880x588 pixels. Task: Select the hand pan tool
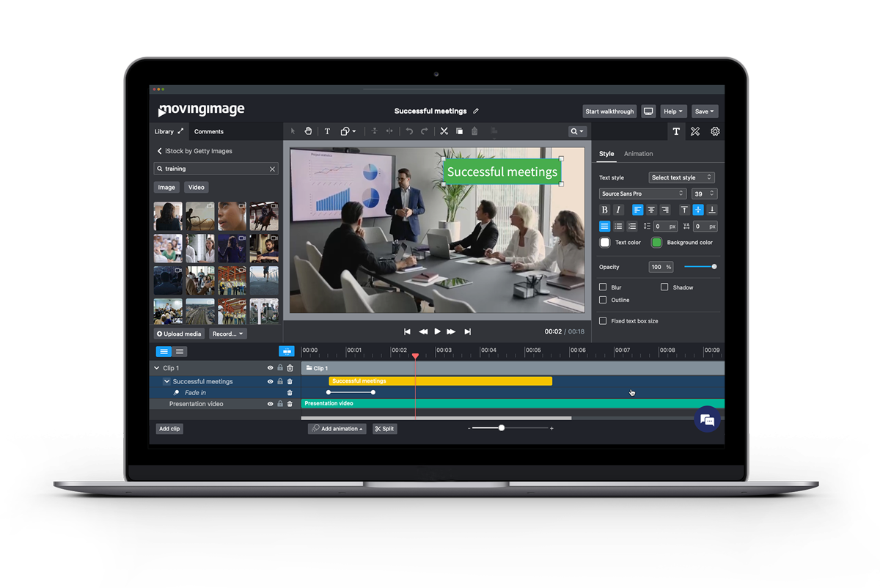point(309,131)
